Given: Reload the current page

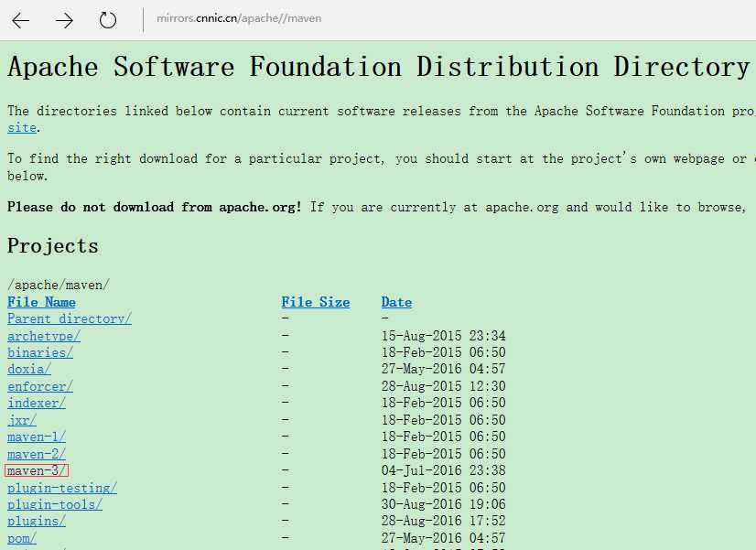Looking at the screenshot, I should point(107,20).
